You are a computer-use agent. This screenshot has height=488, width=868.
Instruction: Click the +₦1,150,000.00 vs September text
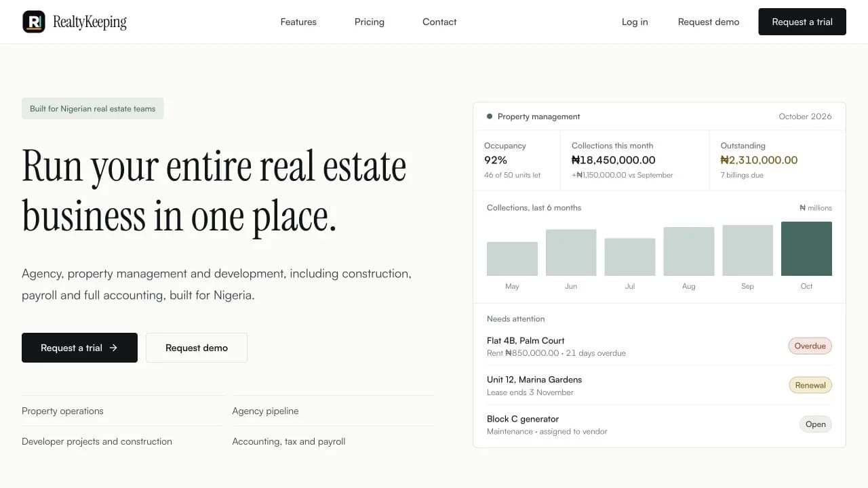tap(623, 176)
